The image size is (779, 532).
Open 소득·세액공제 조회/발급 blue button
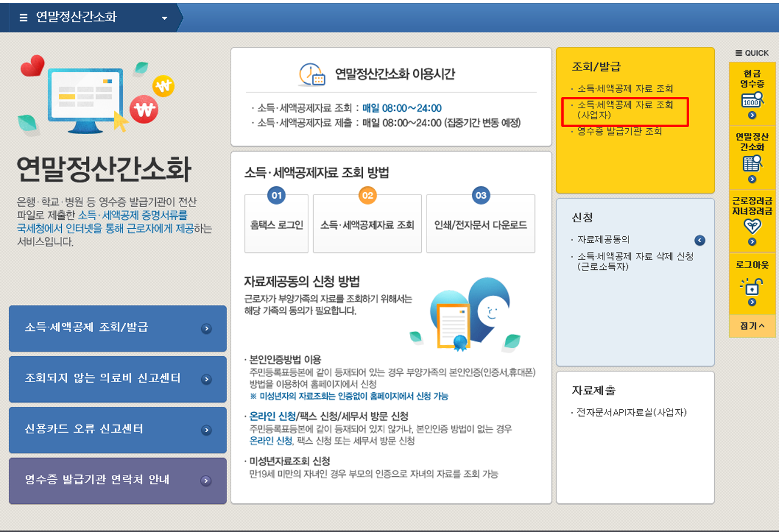[118, 328]
